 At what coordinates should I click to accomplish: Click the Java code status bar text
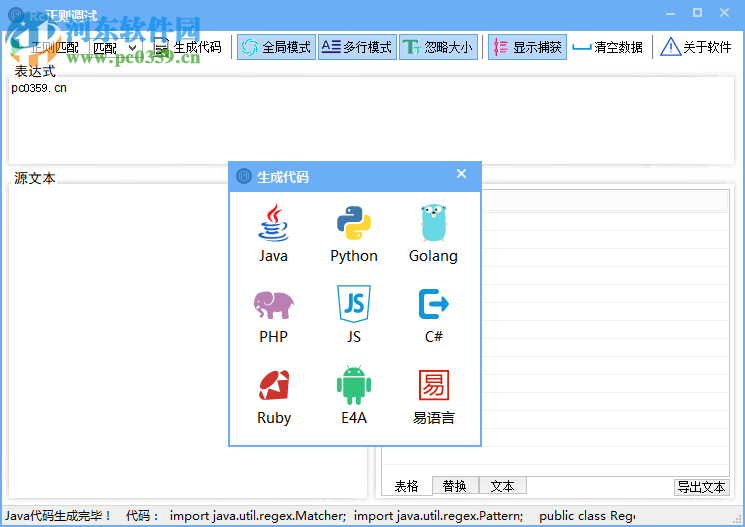[320, 516]
